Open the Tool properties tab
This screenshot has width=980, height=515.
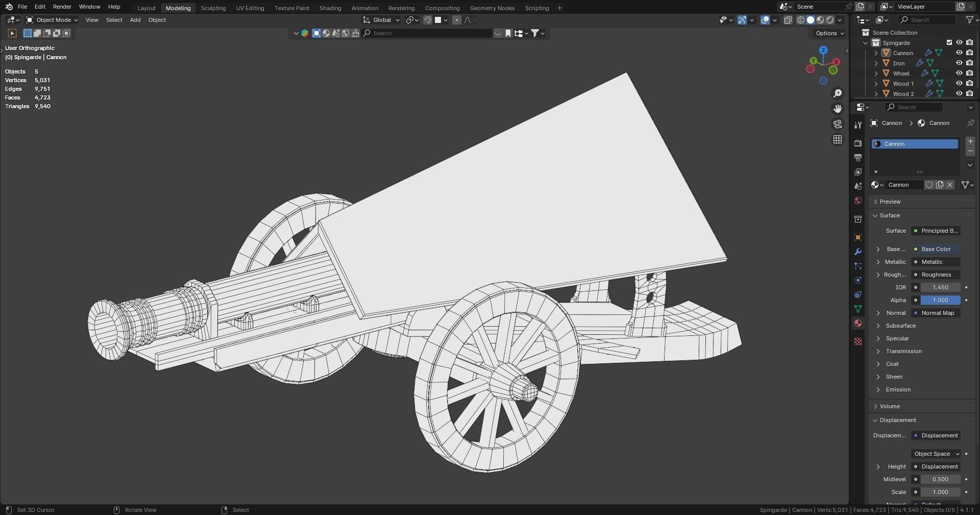click(x=858, y=125)
